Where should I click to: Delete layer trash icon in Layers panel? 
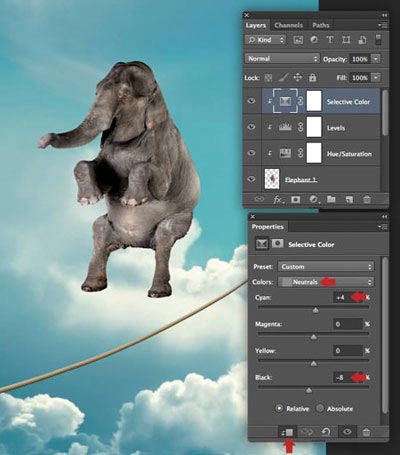click(x=367, y=199)
